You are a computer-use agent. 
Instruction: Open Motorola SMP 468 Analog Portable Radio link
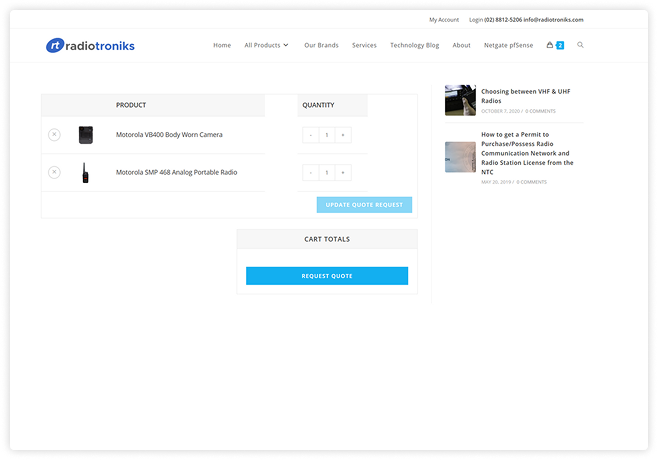click(176, 172)
